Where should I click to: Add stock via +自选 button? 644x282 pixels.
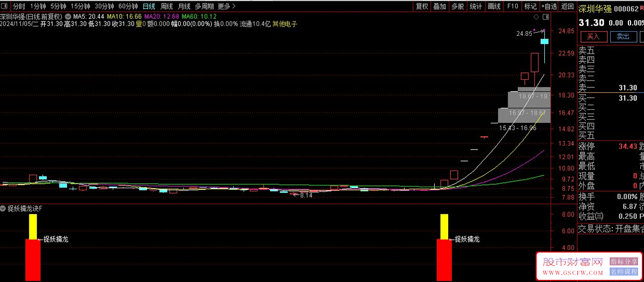pos(549,6)
